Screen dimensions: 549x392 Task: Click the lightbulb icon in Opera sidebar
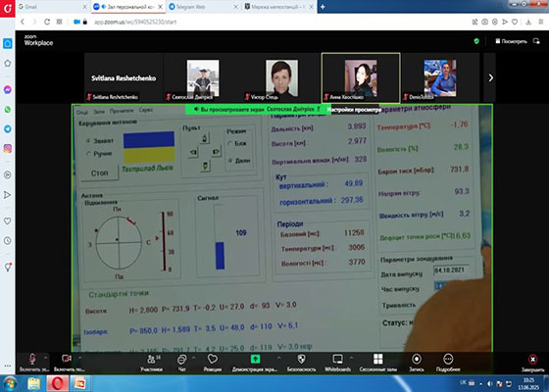click(x=8, y=267)
